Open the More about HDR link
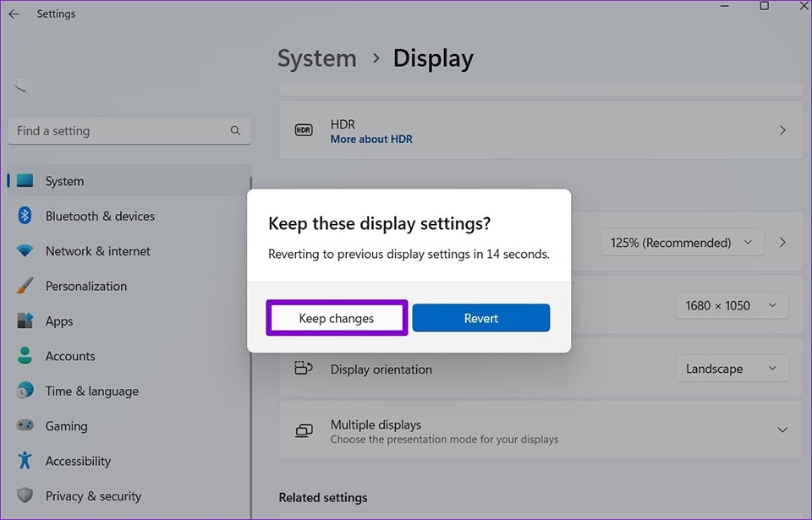 (371, 139)
